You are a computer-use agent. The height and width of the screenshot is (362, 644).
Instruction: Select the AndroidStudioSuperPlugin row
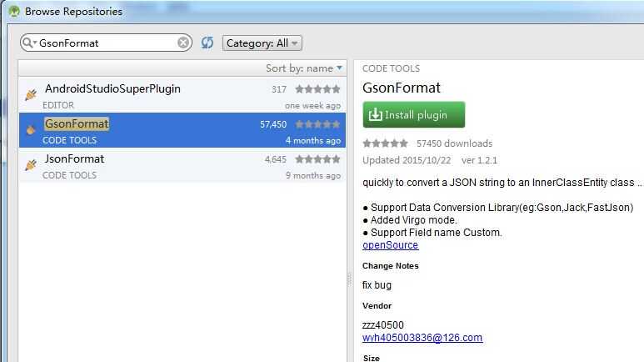(182, 95)
